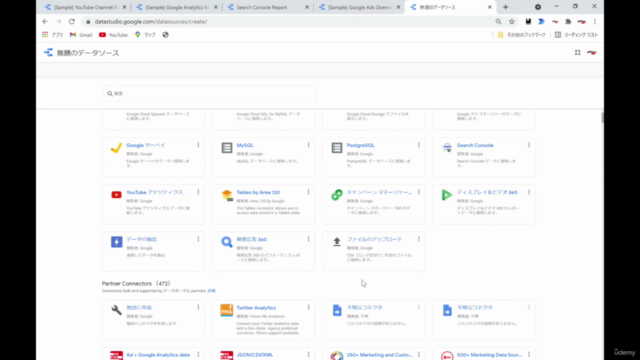
Task: Open the Google サーベイ connector icon
Action: (116, 148)
